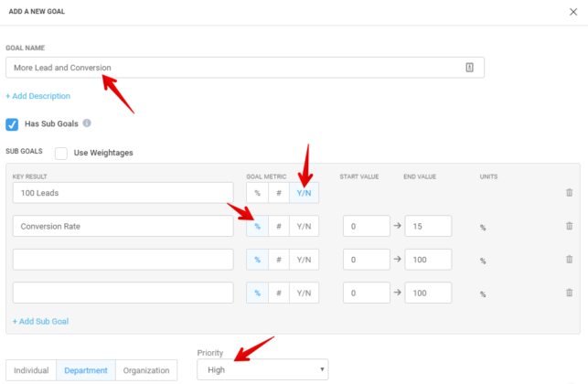This screenshot has width=588, height=384.
Task: Click the + Add Description link
Action: coord(37,96)
